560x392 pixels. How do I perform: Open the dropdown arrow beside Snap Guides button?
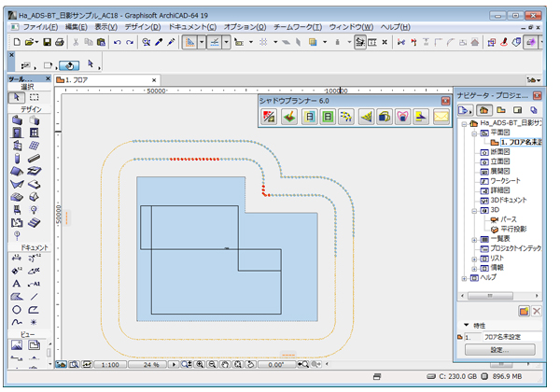(x=227, y=42)
